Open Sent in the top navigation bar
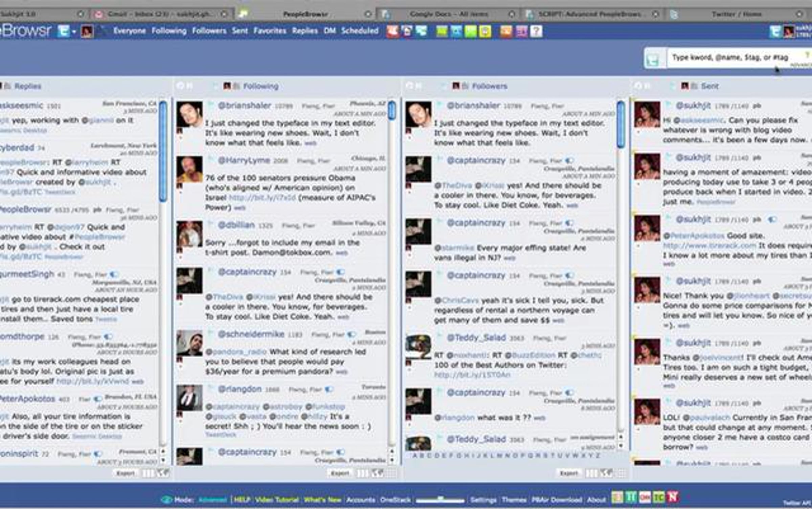The image size is (812, 509). [x=240, y=31]
